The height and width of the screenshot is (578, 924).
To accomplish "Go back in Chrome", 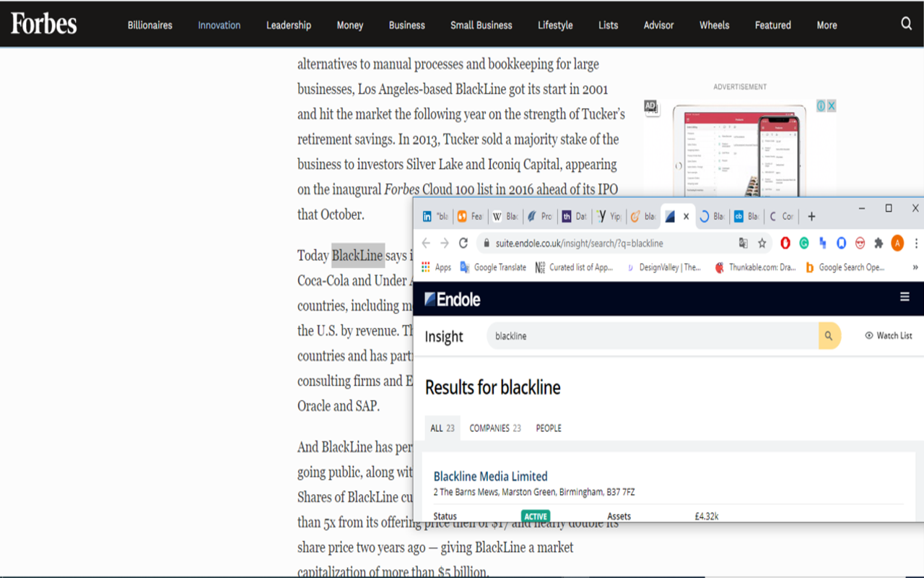I will 426,243.
